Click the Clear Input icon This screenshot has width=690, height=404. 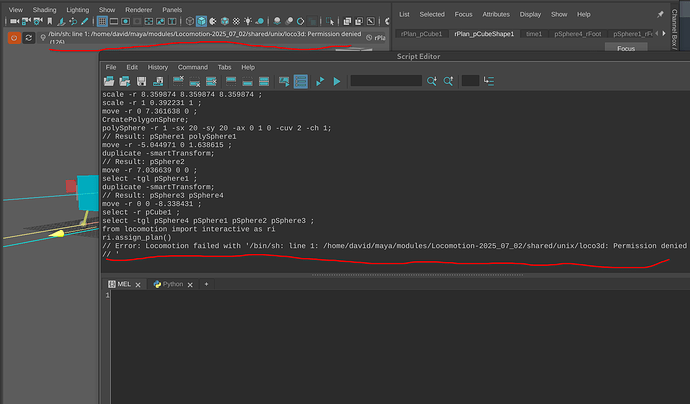[x=195, y=81]
